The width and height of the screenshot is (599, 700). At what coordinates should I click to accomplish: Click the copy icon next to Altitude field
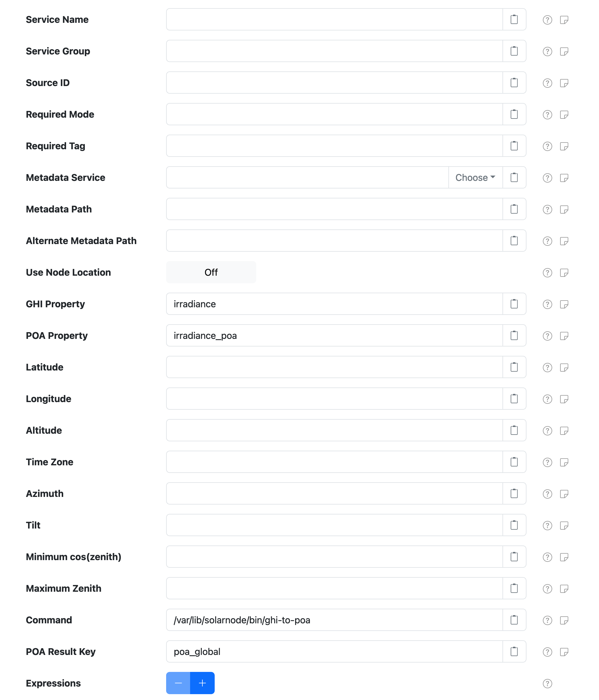514,430
